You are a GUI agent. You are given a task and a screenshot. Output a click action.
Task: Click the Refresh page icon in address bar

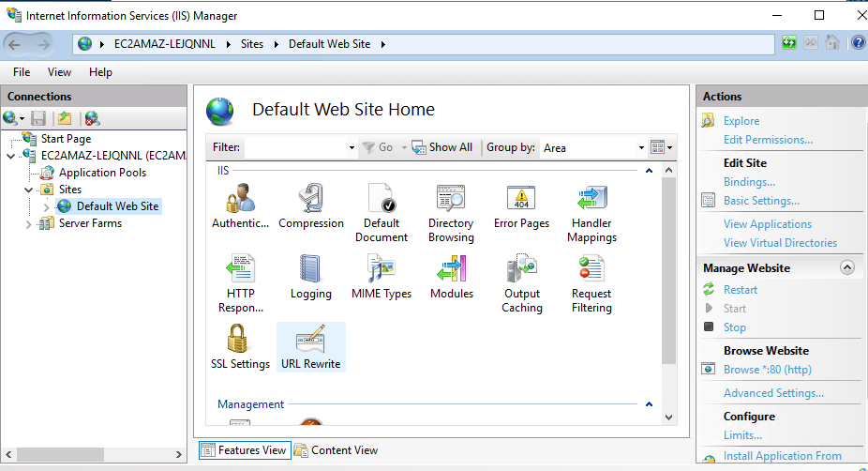(x=789, y=42)
